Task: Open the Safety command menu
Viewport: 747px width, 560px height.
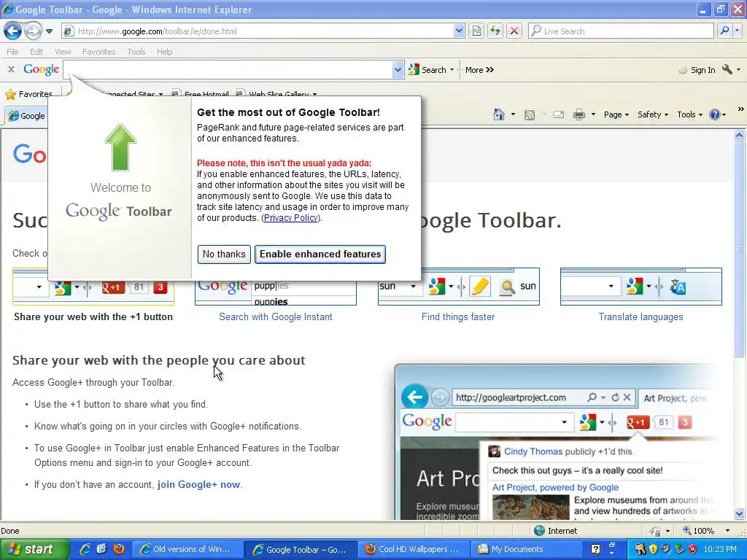Action: click(653, 114)
